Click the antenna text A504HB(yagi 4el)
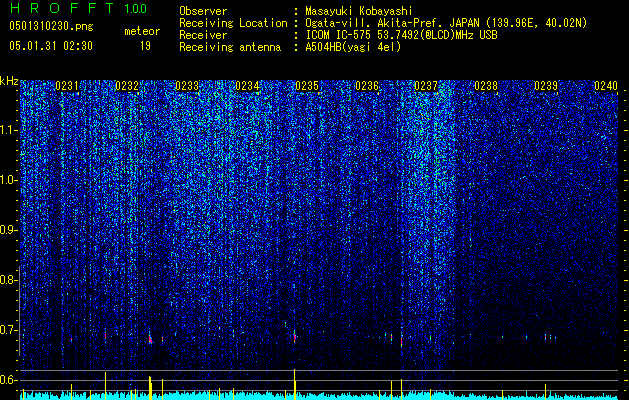This screenshot has width=629, height=400. 353,47
